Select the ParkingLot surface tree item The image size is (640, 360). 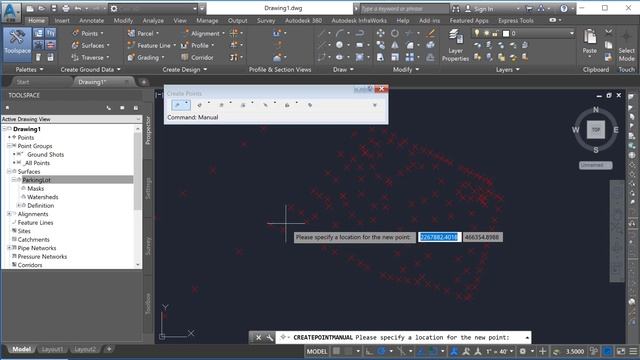coord(36,180)
